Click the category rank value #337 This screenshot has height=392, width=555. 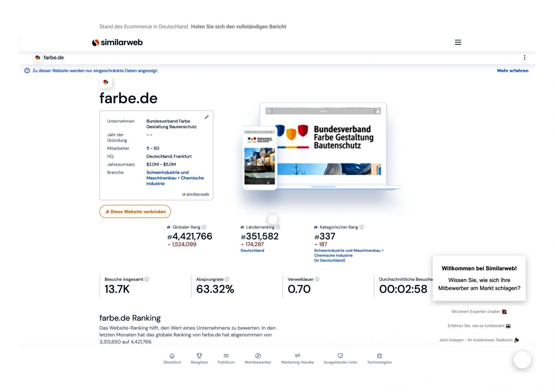tap(325, 236)
